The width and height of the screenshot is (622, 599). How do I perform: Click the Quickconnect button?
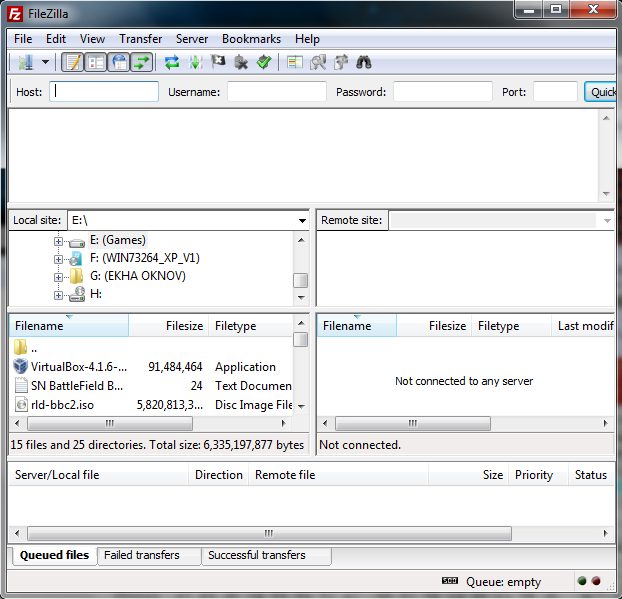click(x=601, y=92)
